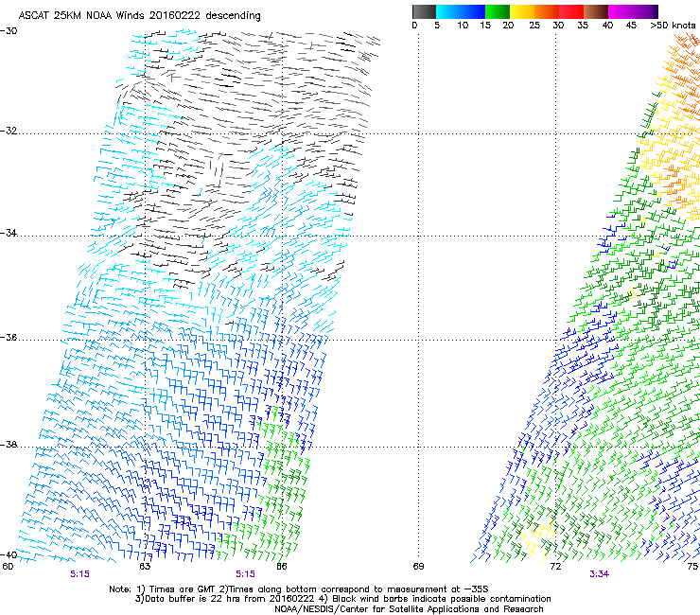This screenshot has width=700, height=615.
Task: Click the 3:34 pass time label
Action: coord(599,574)
